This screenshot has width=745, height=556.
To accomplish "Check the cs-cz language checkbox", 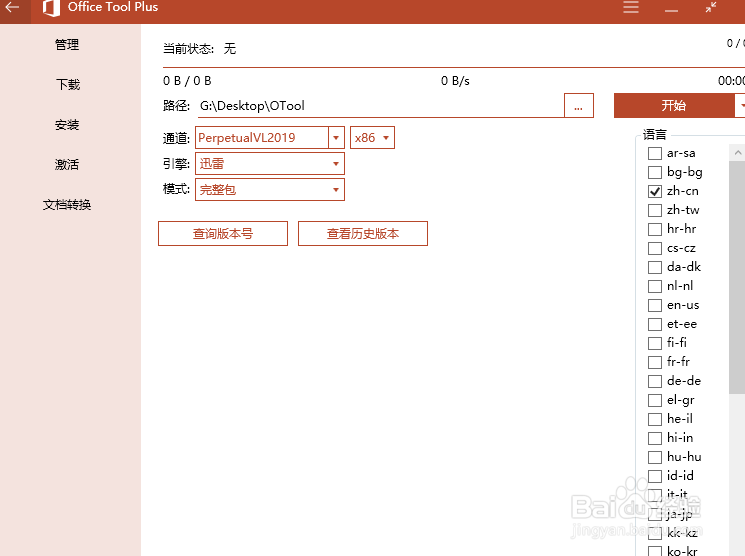I will pos(655,248).
